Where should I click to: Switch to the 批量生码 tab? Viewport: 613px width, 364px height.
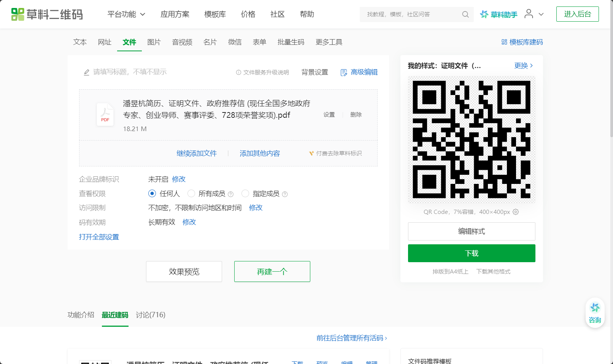click(291, 42)
